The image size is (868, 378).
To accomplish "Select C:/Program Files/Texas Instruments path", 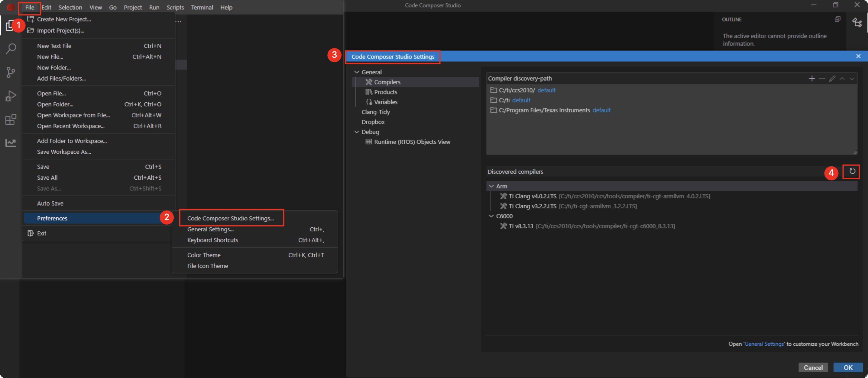I will pyautogui.click(x=672, y=110).
